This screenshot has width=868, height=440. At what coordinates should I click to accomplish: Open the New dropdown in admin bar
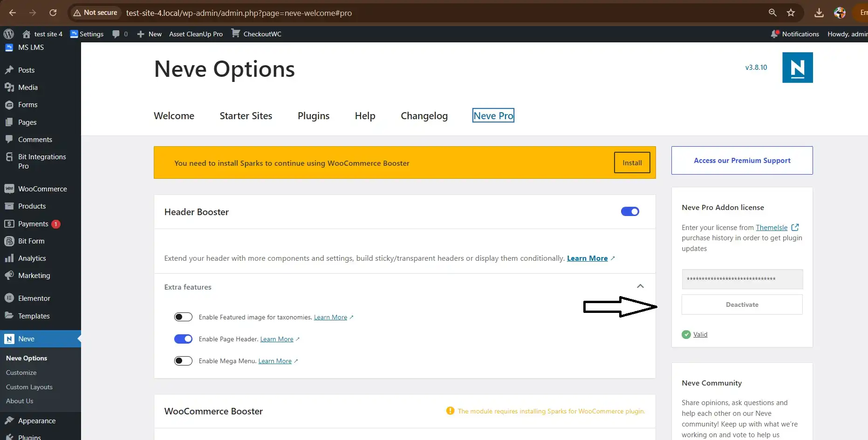click(149, 34)
